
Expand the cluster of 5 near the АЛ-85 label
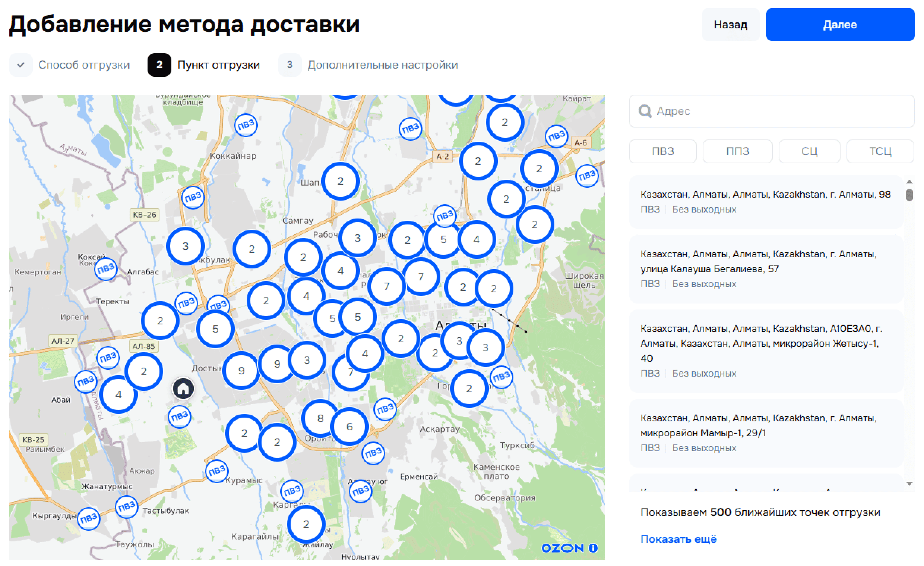click(215, 329)
